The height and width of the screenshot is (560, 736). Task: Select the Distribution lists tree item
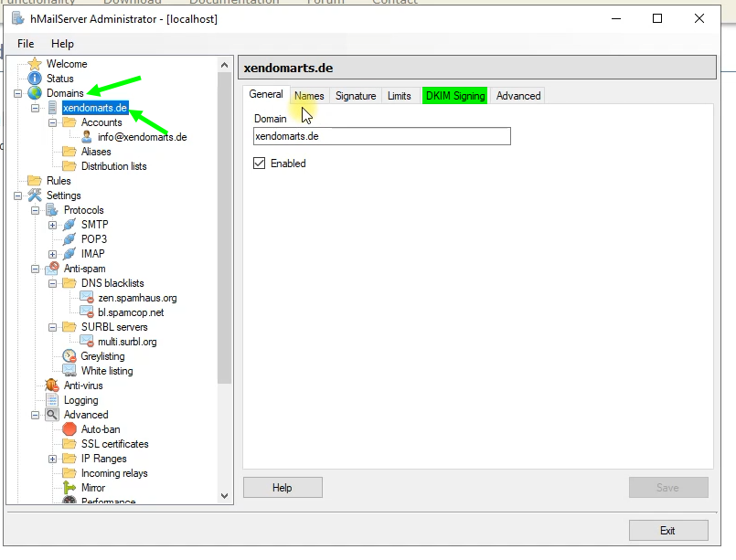114,166
